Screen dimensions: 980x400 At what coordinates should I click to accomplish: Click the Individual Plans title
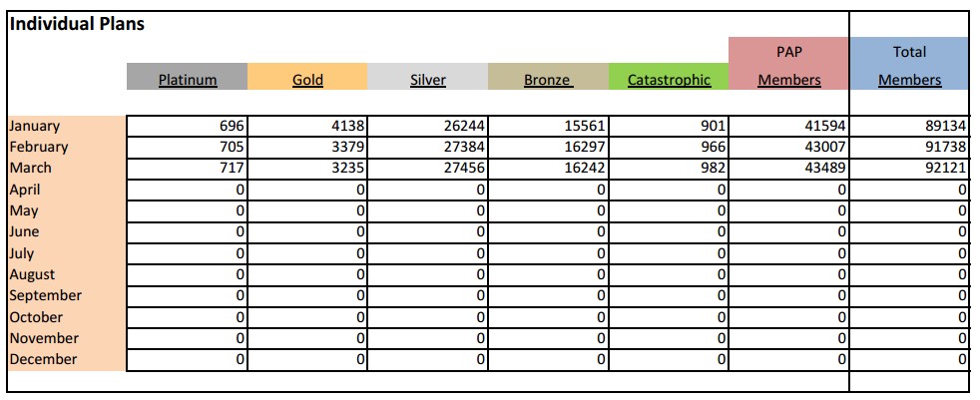pos(77,24)
